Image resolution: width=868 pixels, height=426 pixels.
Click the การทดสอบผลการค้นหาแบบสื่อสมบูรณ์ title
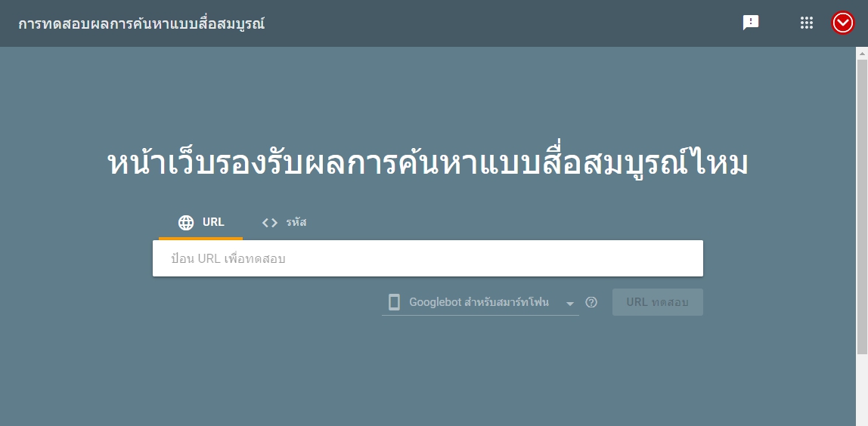[141, 24]
